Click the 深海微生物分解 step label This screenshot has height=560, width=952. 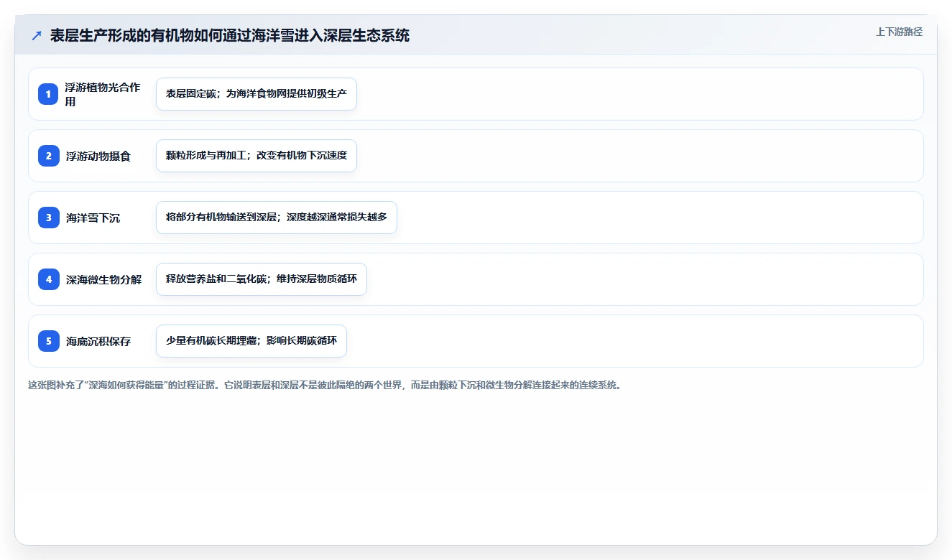click(103, 279)
